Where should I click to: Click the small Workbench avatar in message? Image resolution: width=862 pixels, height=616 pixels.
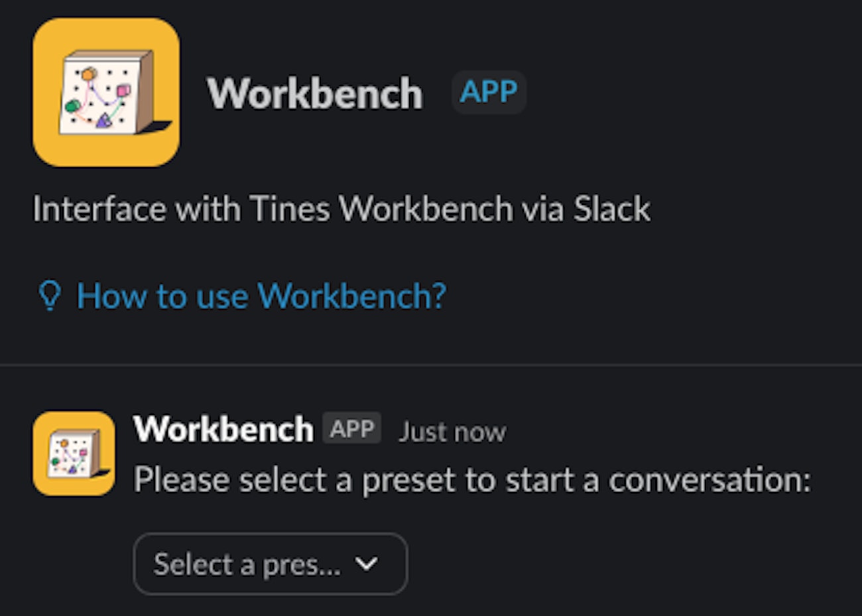click(74, 454)
